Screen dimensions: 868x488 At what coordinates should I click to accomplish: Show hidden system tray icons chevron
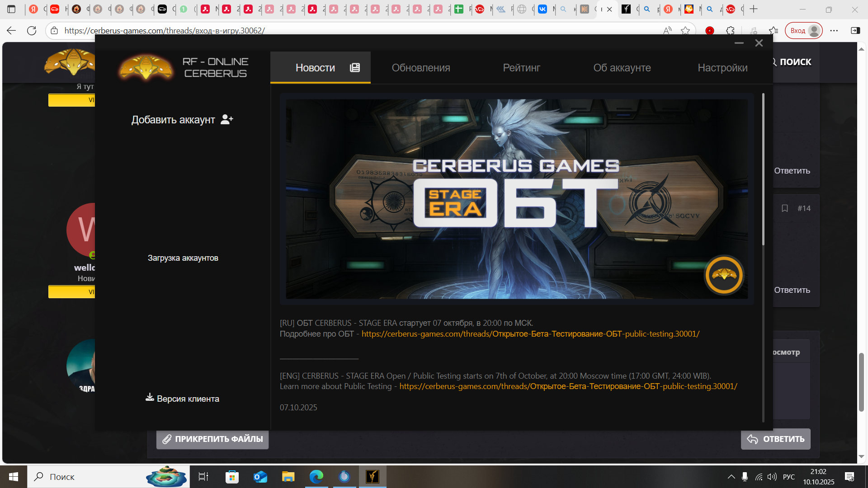coord(731,477)
